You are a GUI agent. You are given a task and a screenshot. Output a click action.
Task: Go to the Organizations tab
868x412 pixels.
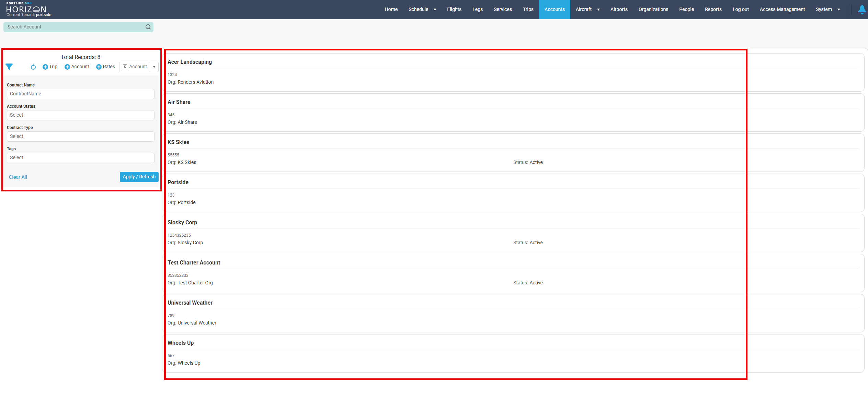tap(653, 10)
